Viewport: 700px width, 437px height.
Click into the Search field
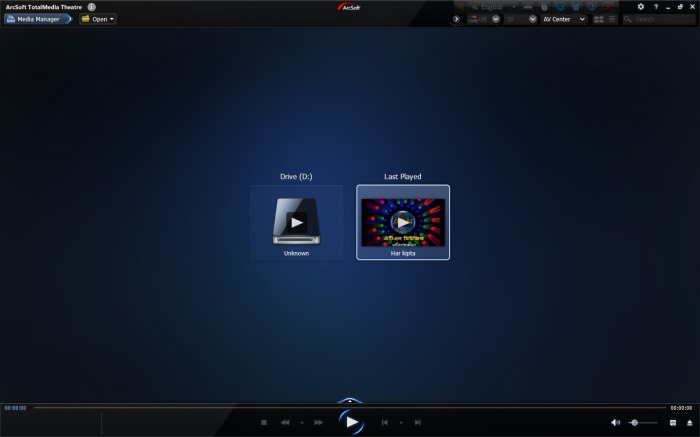(x=659, y=19)
